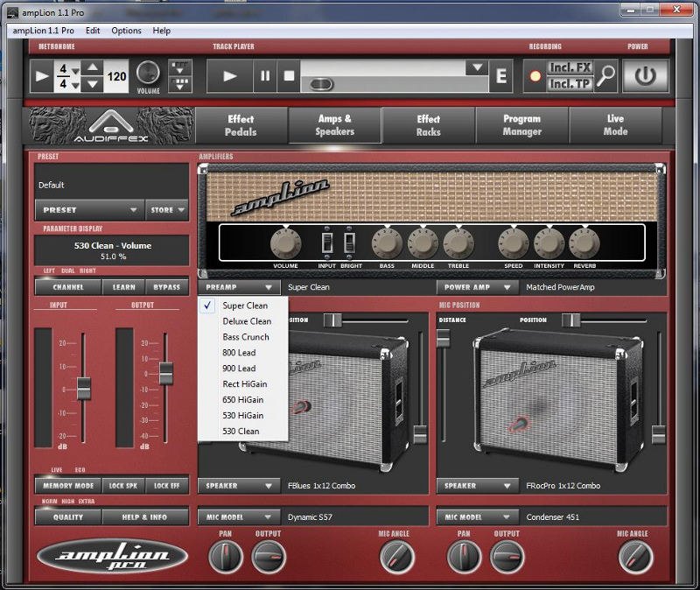700x590 pixels.
Task: Open the Effect Racks tab
Action: click(429, 125)
